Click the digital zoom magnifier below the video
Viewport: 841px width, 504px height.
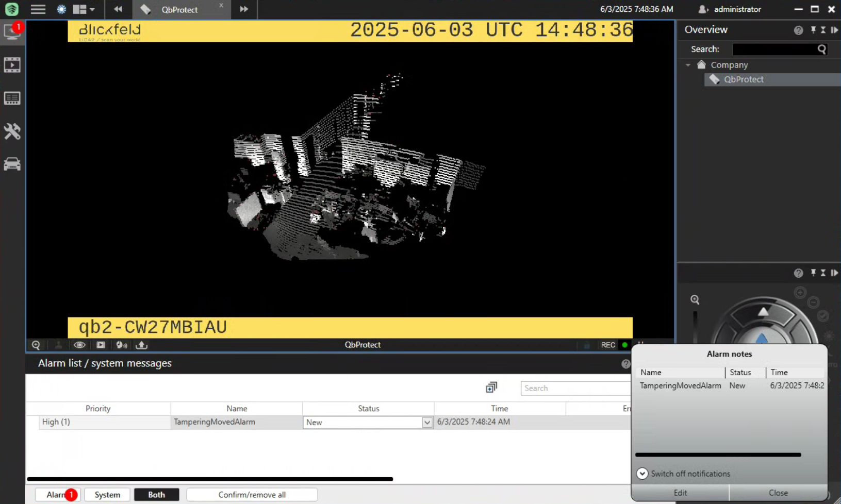[x=36, y=345]
